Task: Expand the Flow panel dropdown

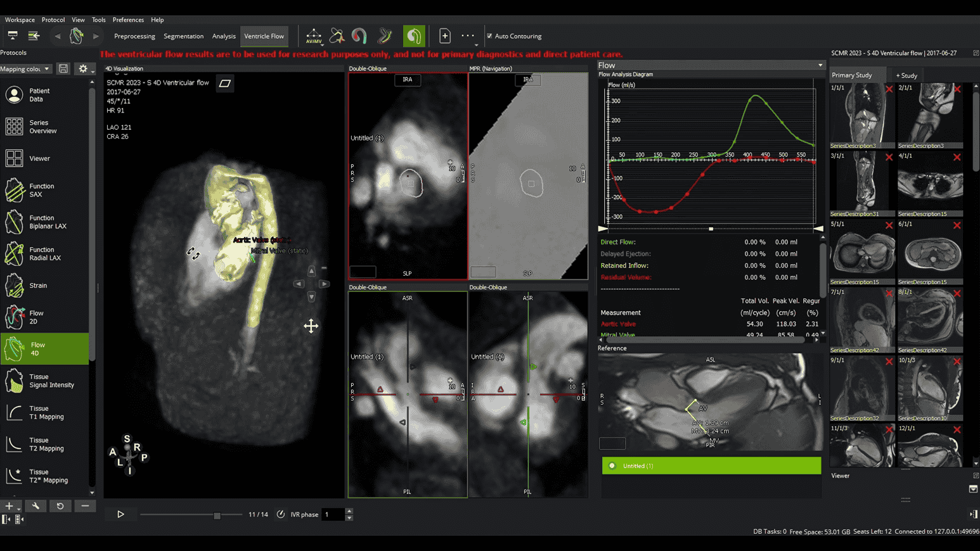Action: pos(820,65)
